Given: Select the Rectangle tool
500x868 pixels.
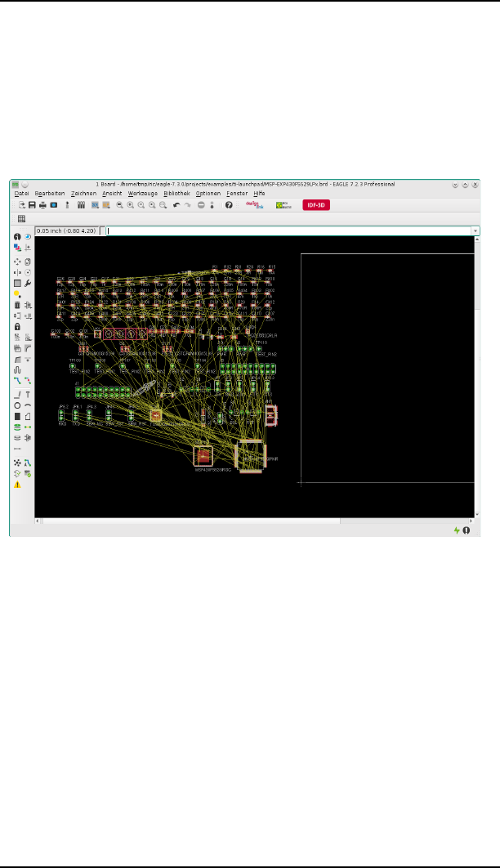Looking at the screenshot, I should tap(17, 416).
